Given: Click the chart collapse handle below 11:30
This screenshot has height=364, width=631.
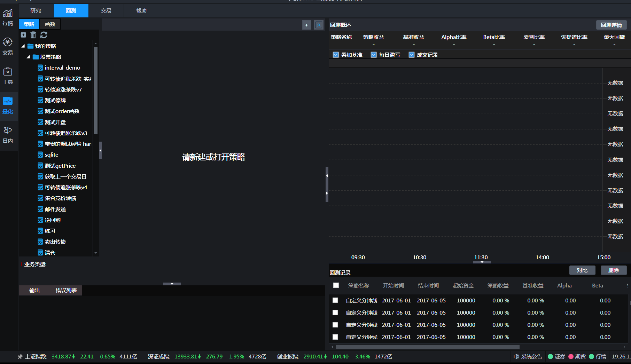Looking at the screenshot, I should click(482, 262).
